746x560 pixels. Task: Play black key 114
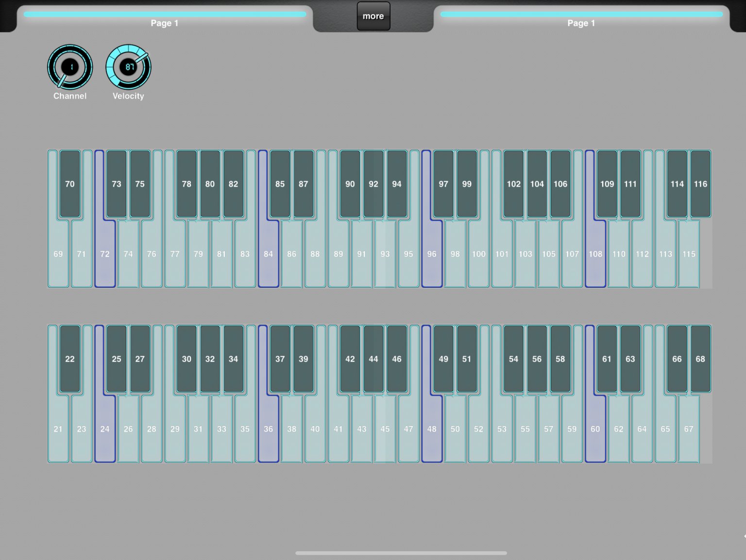tap(677, 183)
